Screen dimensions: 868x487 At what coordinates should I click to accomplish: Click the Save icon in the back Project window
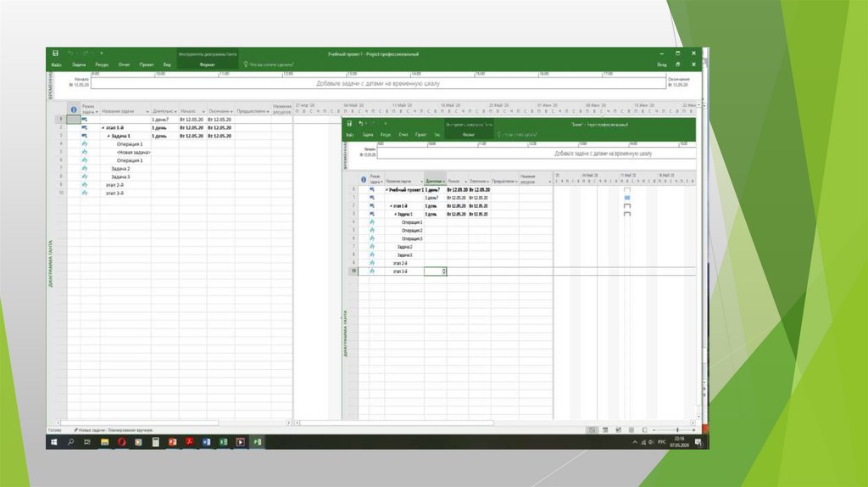point(55,53)
